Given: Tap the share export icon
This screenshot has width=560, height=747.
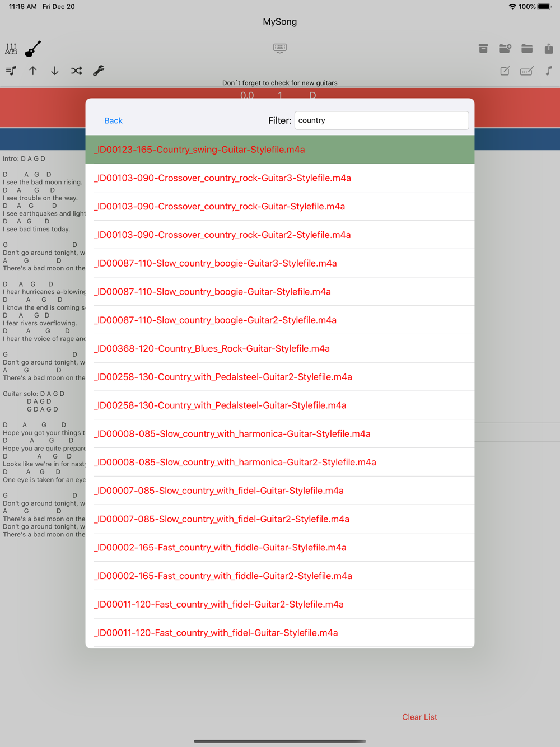Looking at the screenshot, I should (549, 49).
